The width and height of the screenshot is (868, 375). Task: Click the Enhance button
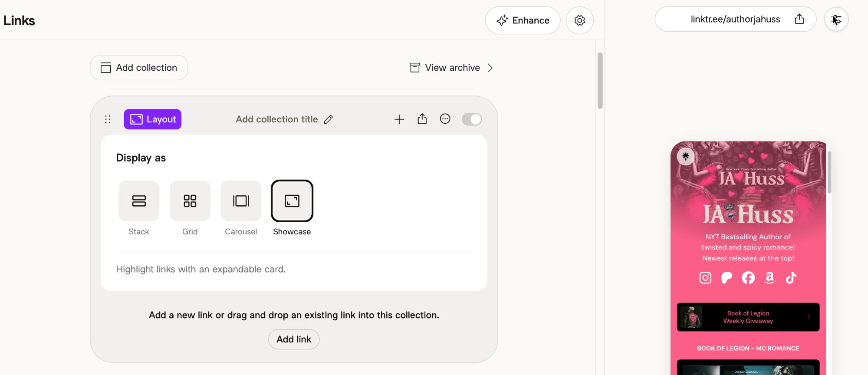523,20
